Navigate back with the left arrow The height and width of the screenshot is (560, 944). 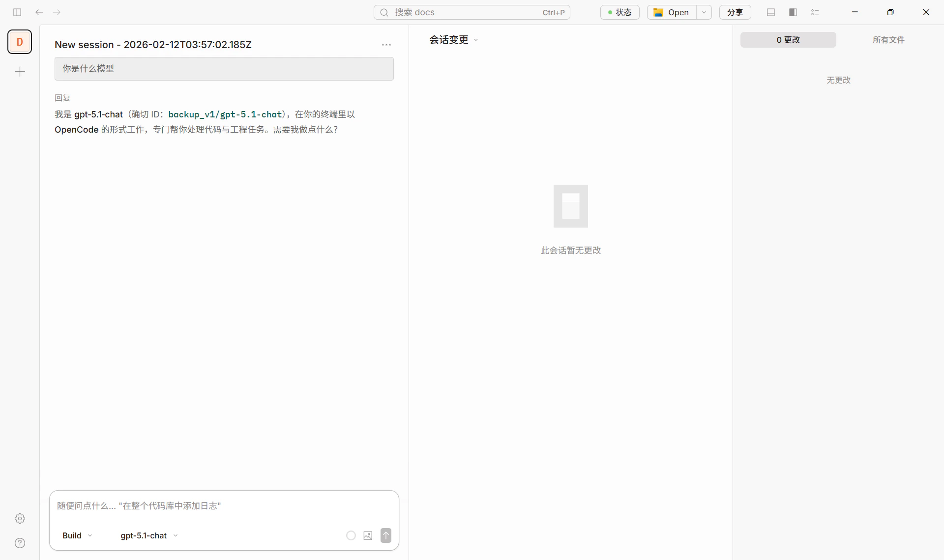[x=39, y=12]
